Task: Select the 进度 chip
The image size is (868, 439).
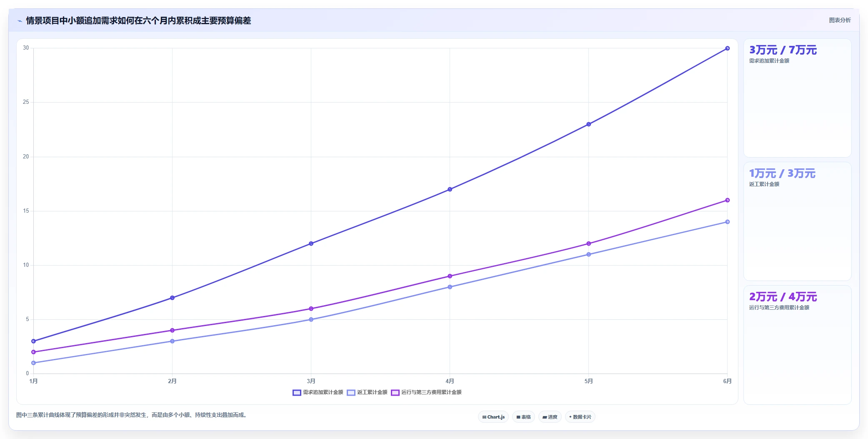Action: (550, 417)
